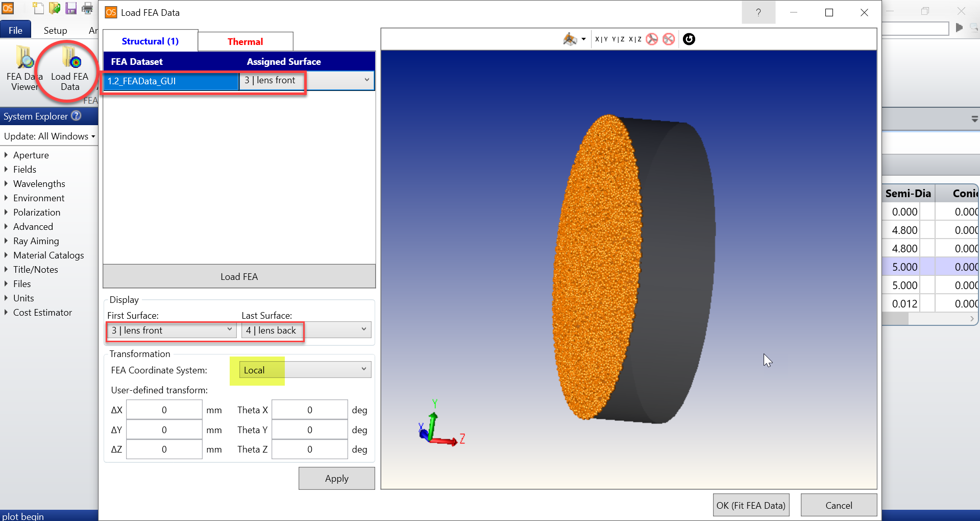
Task: Switch the 3D view to X|Y plane
Action: 601,39
